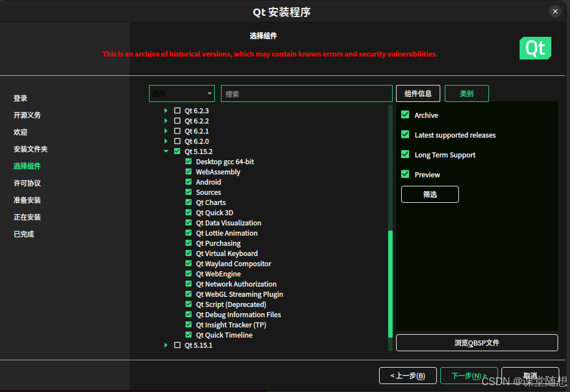Uncheck Qt Data Visualization checkbox
This screenshot has width=570, height=392.
[188, 222]
